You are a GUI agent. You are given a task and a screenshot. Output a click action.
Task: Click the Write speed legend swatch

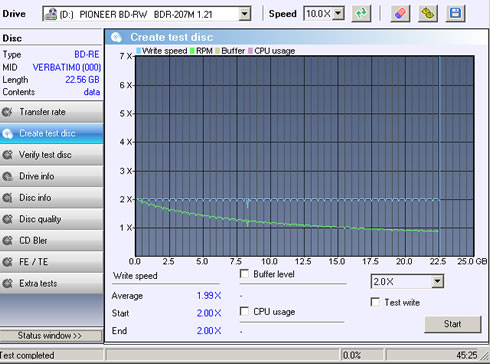138,51
